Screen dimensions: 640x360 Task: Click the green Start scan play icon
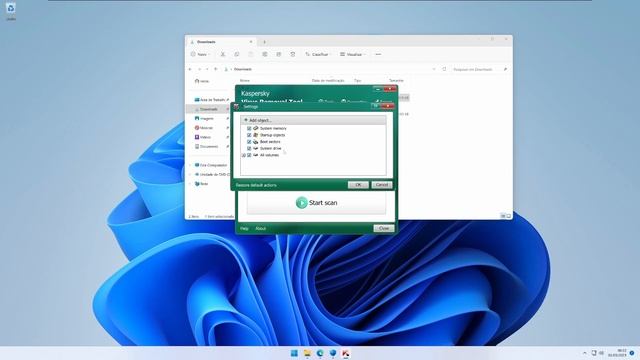(x=302, y=202)
